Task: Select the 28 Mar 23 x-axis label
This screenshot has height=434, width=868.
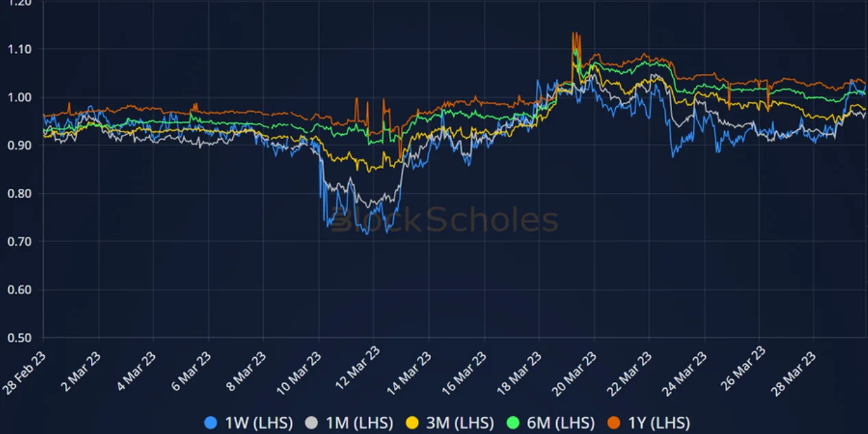Action: click(x=794, y=372)
